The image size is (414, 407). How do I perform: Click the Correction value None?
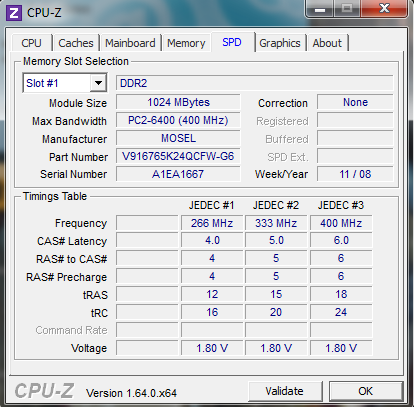click(355, 102)
